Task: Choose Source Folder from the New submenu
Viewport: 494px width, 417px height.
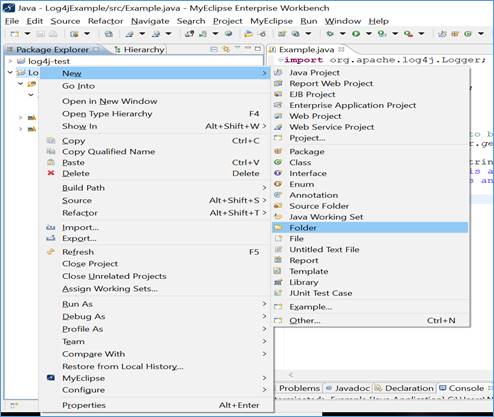Action: click(370, 206)
